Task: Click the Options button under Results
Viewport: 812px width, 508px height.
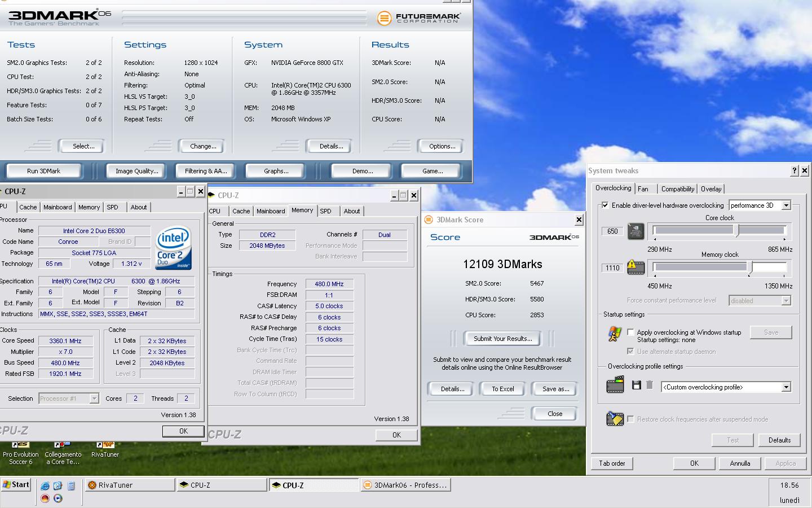Action: click(442, 146)
